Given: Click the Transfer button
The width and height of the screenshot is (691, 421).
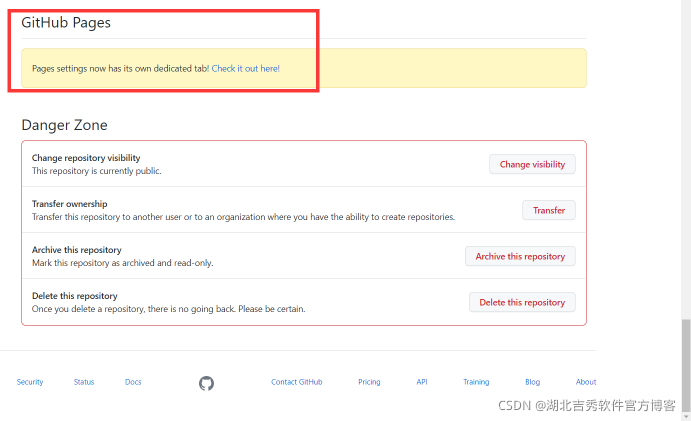Looking at the screenshot, I should pos(549,210).
